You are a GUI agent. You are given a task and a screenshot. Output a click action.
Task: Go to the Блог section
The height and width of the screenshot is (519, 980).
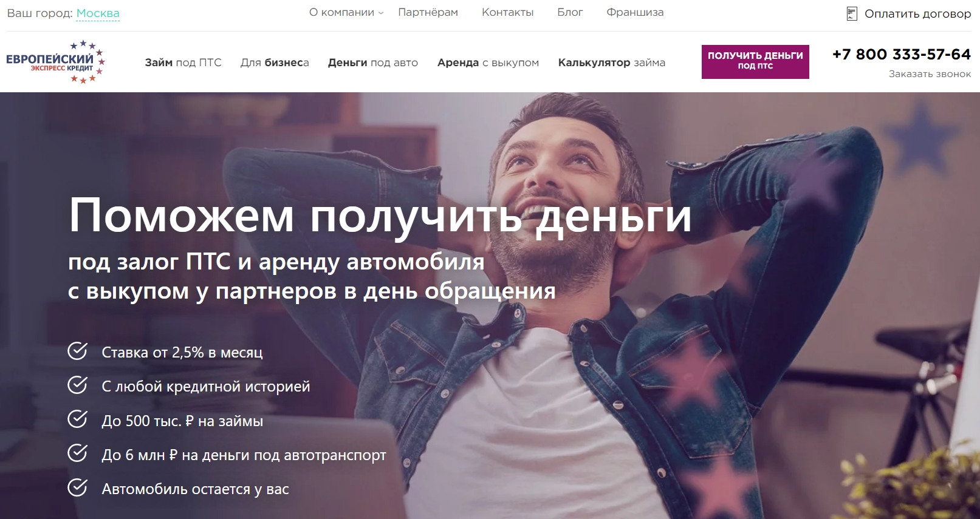point(570,12)
